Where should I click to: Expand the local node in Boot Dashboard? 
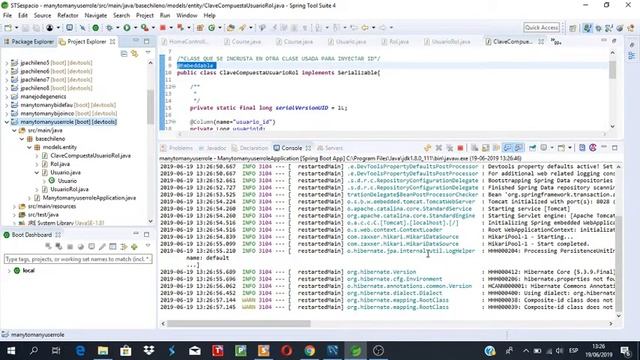point(9,271)
